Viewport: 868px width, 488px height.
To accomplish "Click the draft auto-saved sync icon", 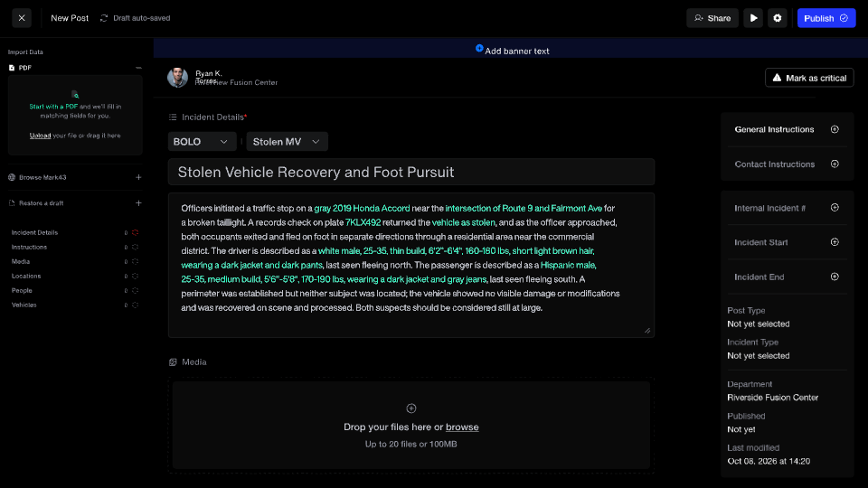I will point(103,18).
